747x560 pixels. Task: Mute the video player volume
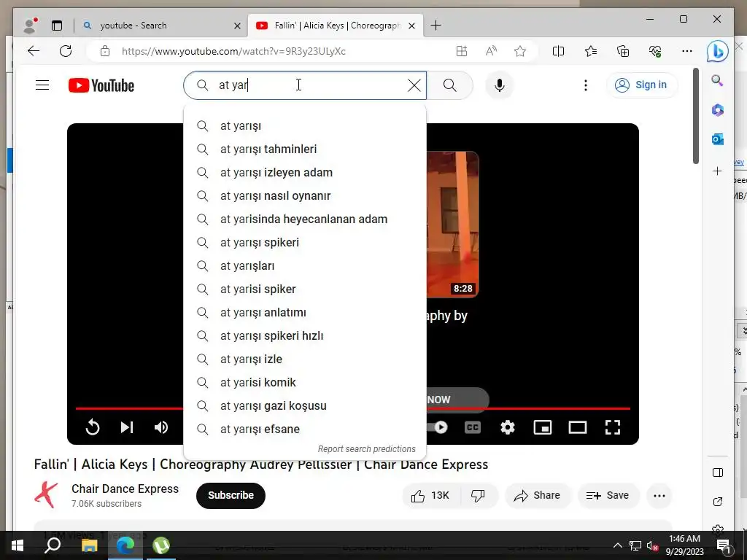[x=161, y=427]
